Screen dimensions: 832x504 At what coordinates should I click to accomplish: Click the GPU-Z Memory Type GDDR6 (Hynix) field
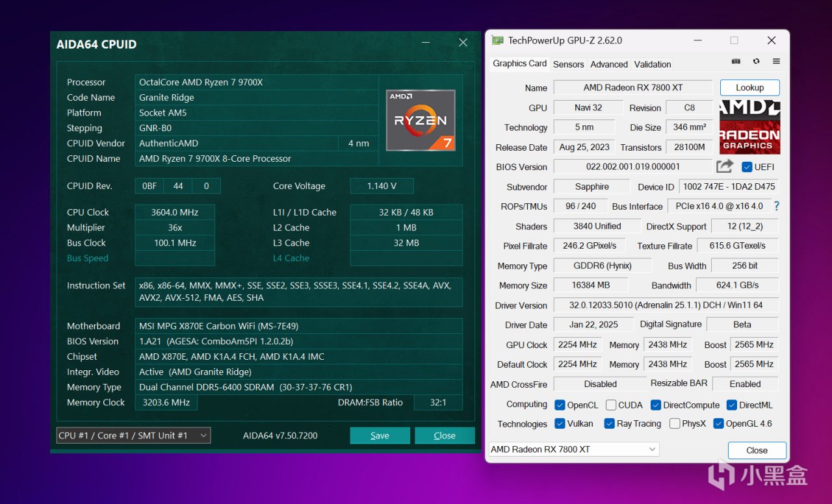(x=602, y=266)
